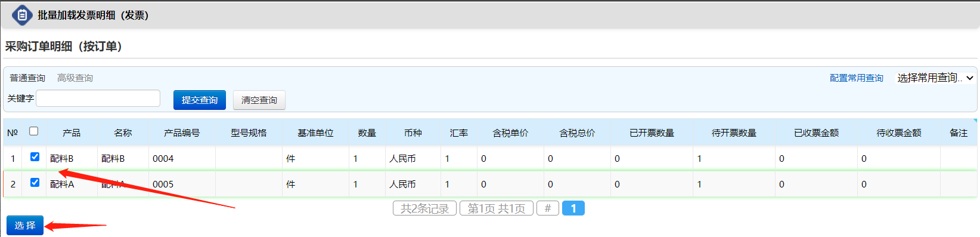
Task: Focus the 关键字 search input field
Action: [98, 99]
